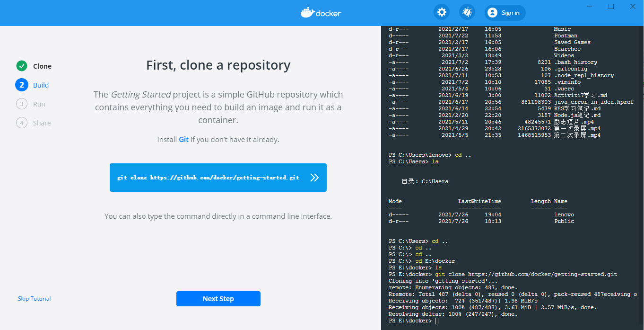Viewport: 644px width, 330px height.
Task: Click 'remote: Enumerating objects' line
Action: [453, 287]
